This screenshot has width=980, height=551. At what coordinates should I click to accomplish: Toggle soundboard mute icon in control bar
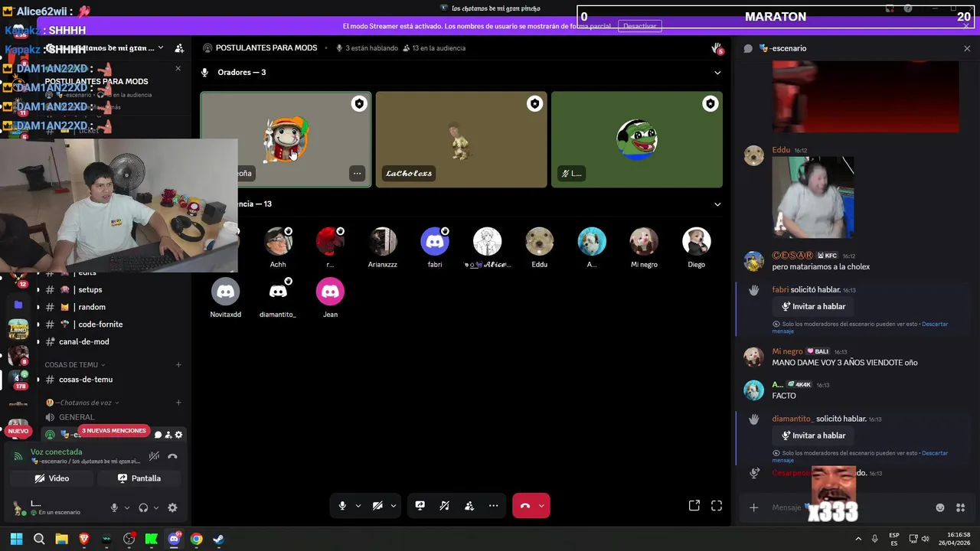click(x=444, y=506)
